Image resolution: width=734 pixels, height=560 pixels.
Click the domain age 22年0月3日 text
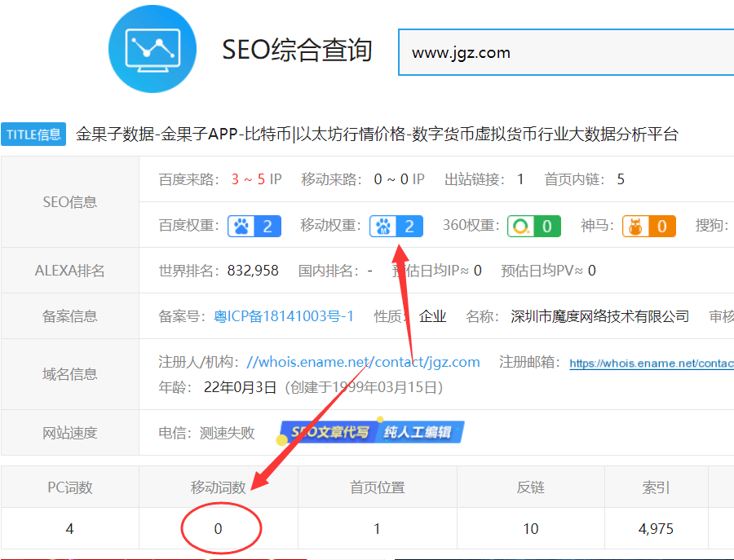coord(240,387)
